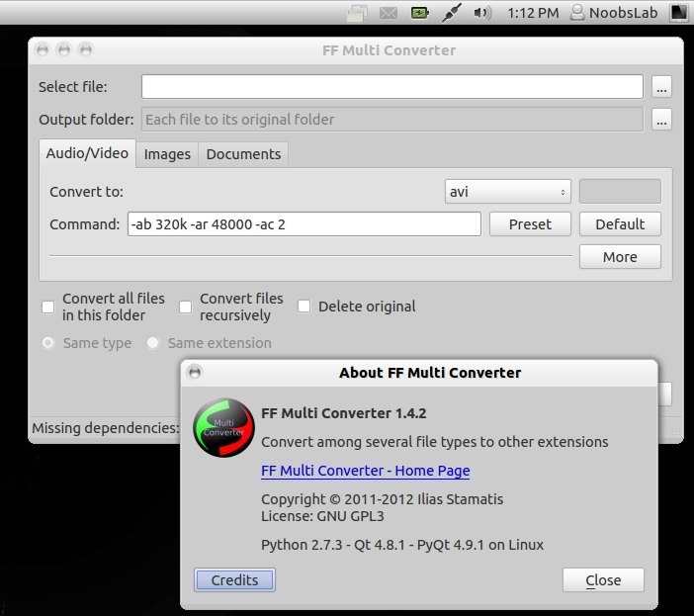Click the FF Multi Converter logo in About dialog
This screenshot has width=694, height=616.
[224, 427]
